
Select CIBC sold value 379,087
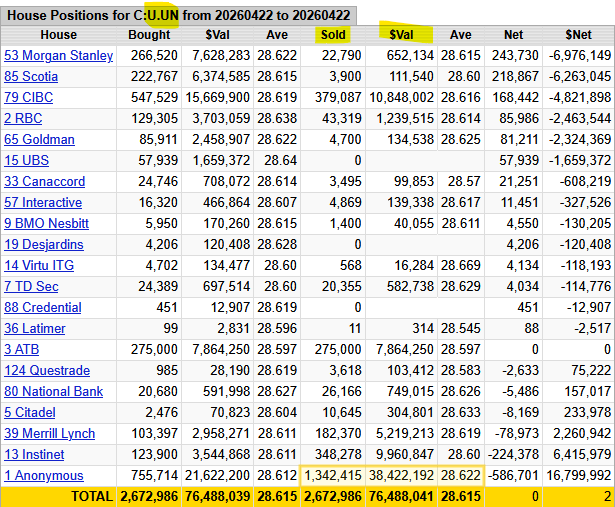pyautogui.click(x=338, y=98)
